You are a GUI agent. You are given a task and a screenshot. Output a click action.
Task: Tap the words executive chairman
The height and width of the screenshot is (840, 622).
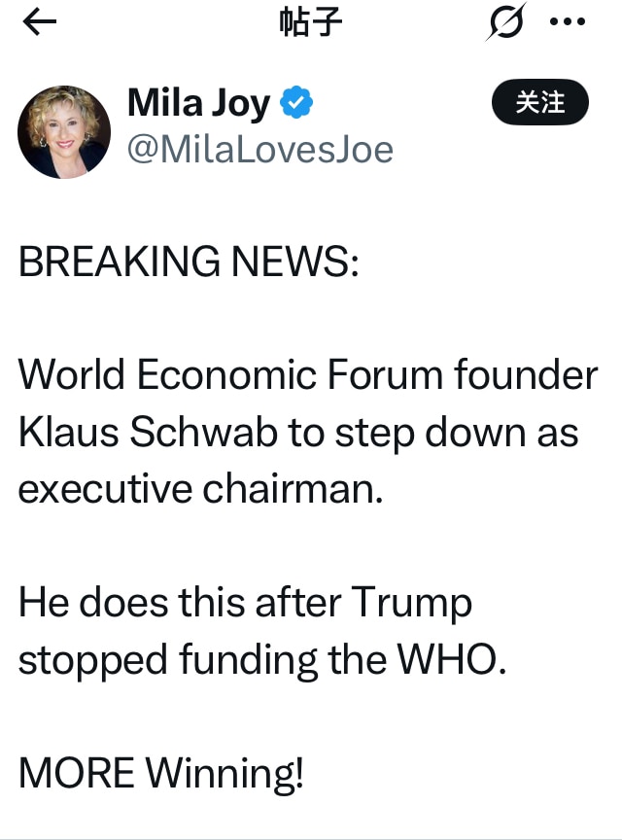pyautogui.click(x=200, y=489)
